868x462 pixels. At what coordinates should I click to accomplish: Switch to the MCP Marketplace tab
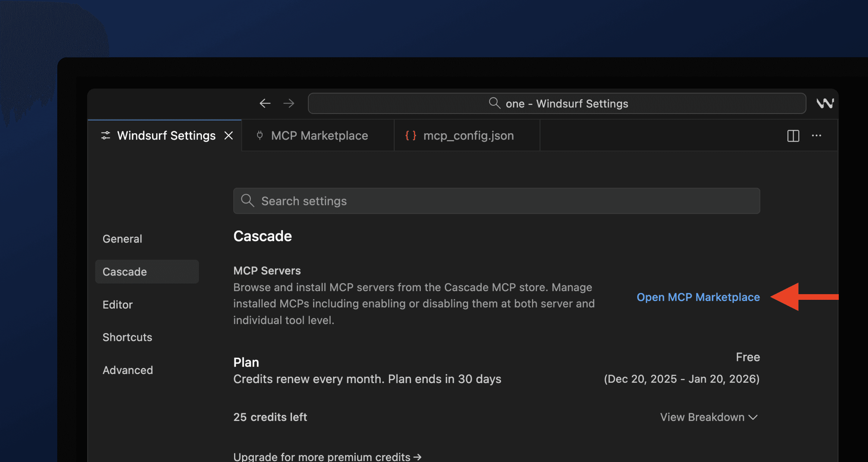click(318, 136)
